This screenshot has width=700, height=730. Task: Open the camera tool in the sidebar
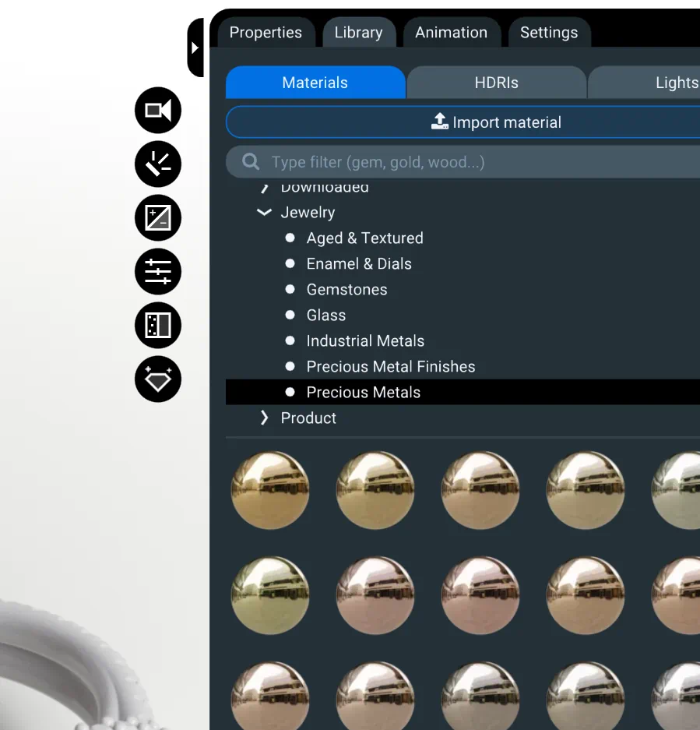[158, 111]
